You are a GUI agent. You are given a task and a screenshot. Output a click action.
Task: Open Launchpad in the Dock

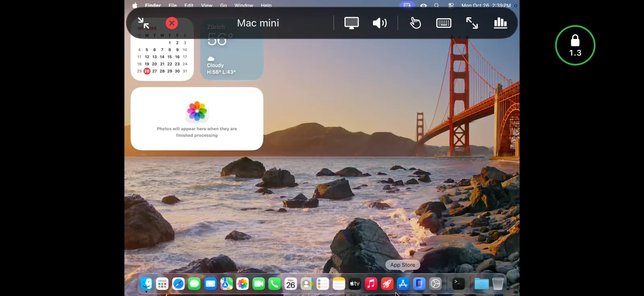[x=162, y=284]
